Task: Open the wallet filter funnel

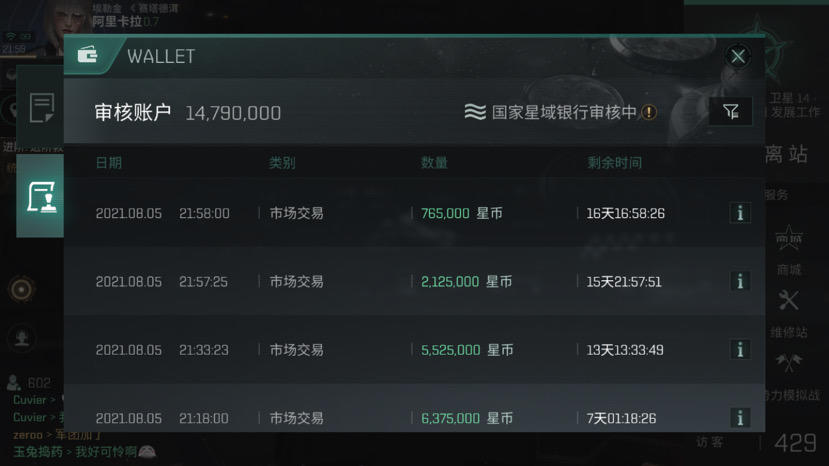Action: pos(731,112)
